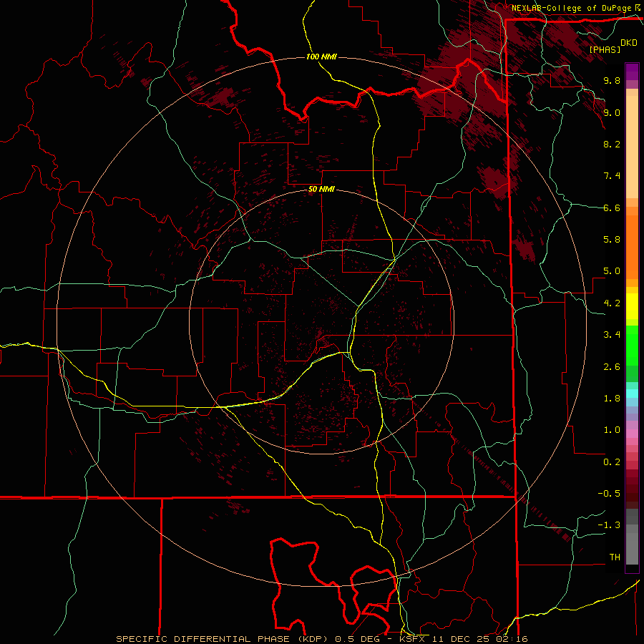The height and width of the screenshot is (644, 644).
Task: Pick the cyan band of the color scale
Action: (632, 394)
